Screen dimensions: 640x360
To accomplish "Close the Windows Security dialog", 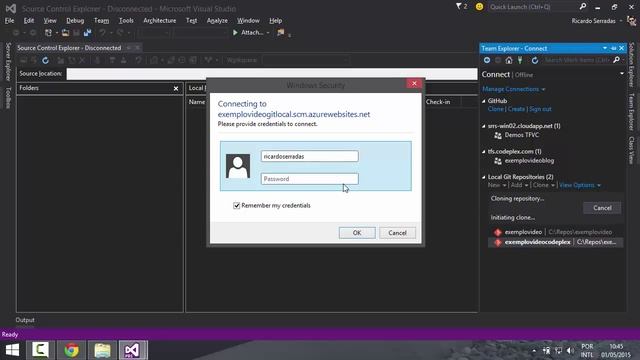I will coord(414,83).
